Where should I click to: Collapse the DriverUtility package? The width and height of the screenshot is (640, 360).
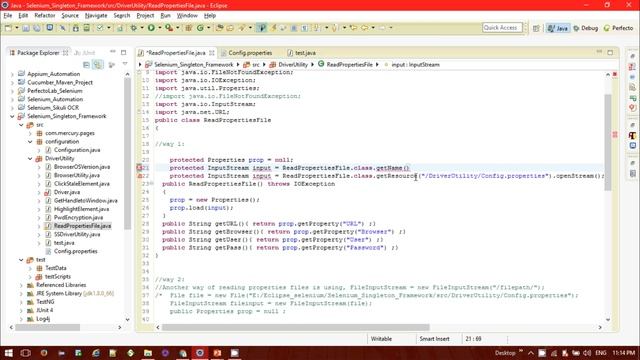30,158
